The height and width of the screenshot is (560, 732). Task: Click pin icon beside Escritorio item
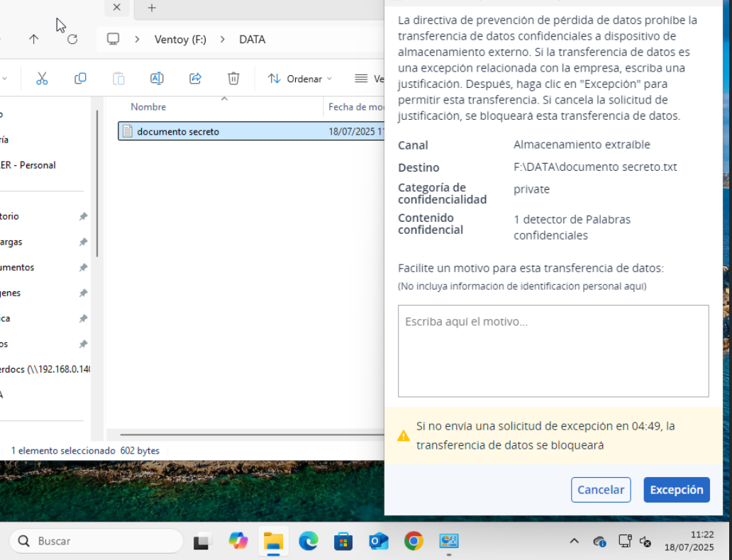83,216
